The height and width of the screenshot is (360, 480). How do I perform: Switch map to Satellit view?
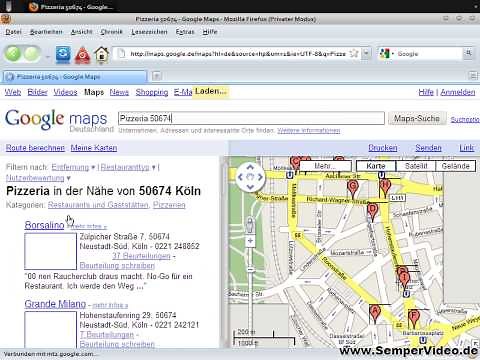click(416, 166)
